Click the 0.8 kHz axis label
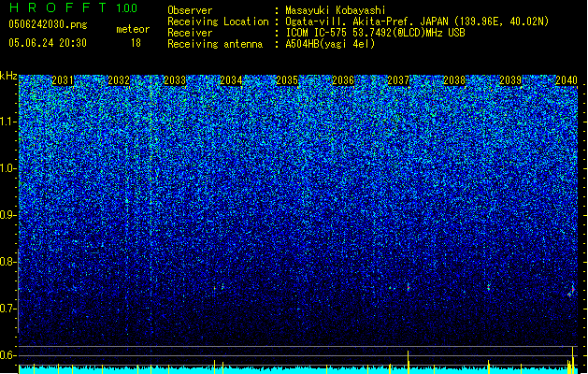 coord(7,262)
